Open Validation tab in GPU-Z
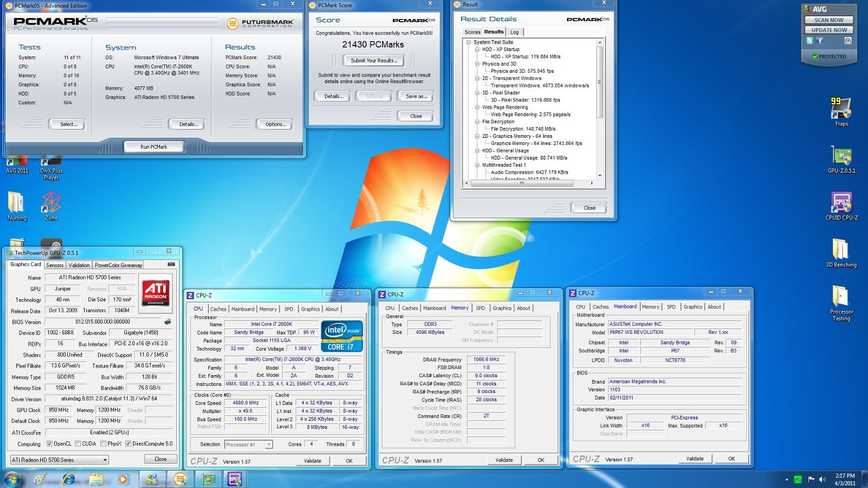Screen dimensions: 868x488 [x=79, y=265]
